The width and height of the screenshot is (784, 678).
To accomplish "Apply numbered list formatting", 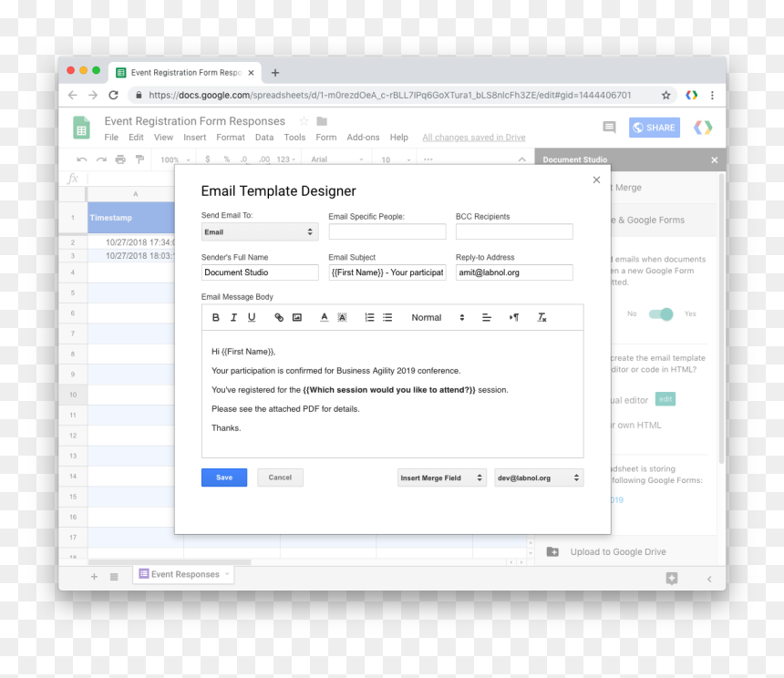I will click(369, 317).
